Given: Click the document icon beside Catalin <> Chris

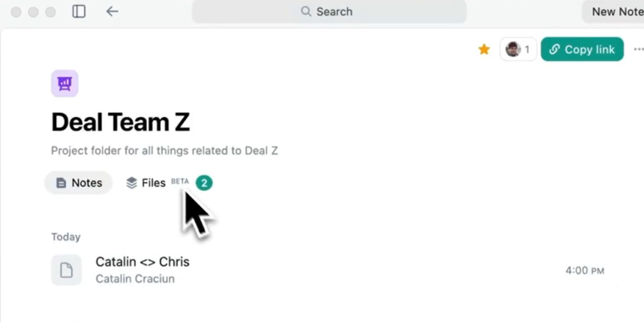Looking at the screenshot, I should coord(66,270).
